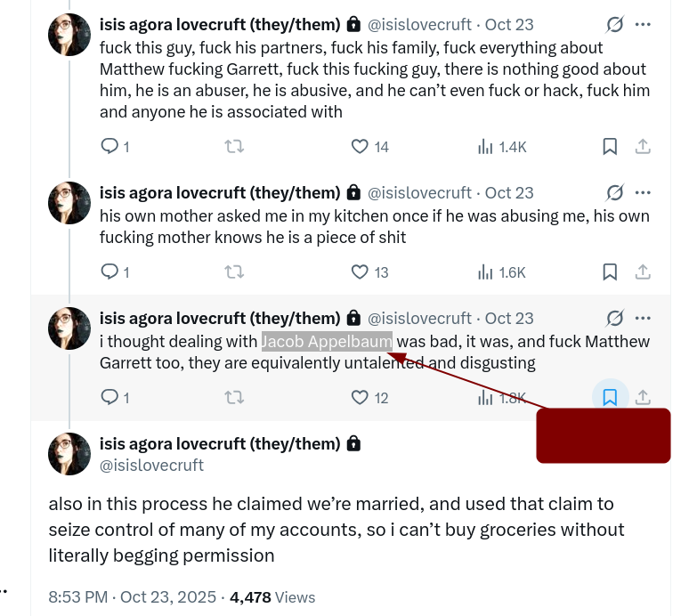The width and height of the screenshot is (689, 616).
Task: Like the tweet with 12 likes
Action: pyautogui.click(x=360, y=397)
